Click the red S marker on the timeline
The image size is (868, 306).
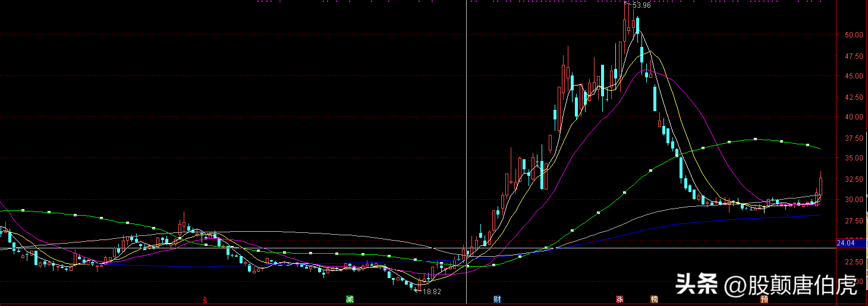pyautogui.click(x=205, y=300)
